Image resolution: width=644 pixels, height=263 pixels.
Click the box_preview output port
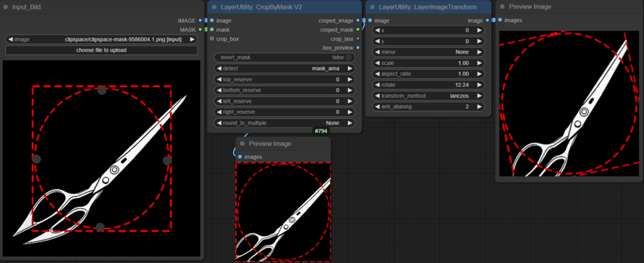point(358,47)
